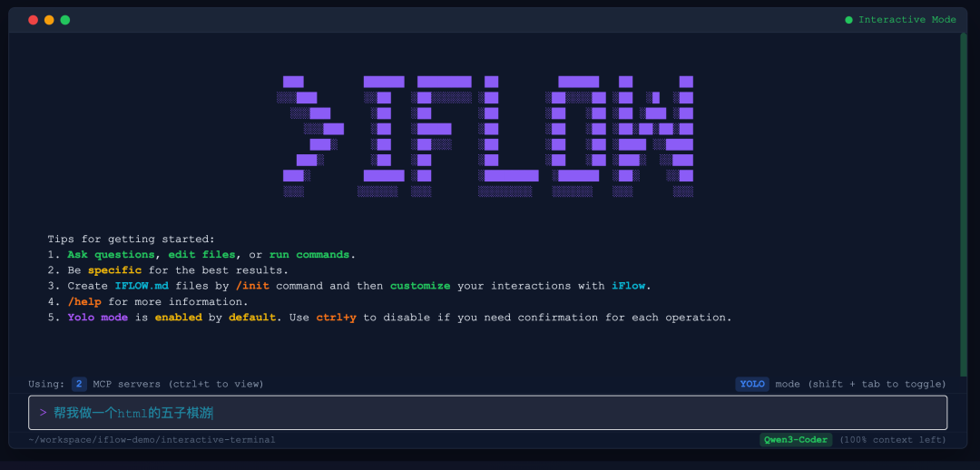Screen dimensions: 980x470
Task: Click the Qwen3-Coder model badge
Action: 796,440
